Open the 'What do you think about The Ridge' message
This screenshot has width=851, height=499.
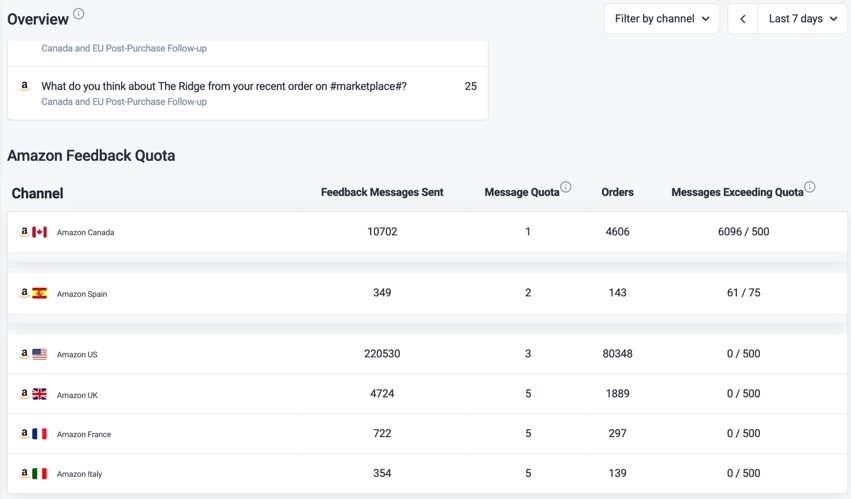tap(224, 86)
